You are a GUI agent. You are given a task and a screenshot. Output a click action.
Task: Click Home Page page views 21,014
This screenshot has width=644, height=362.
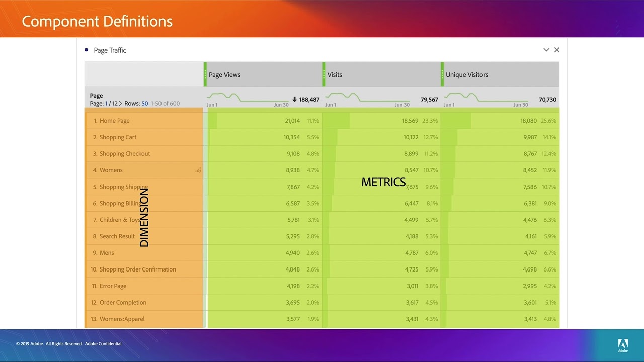(292, 121)
